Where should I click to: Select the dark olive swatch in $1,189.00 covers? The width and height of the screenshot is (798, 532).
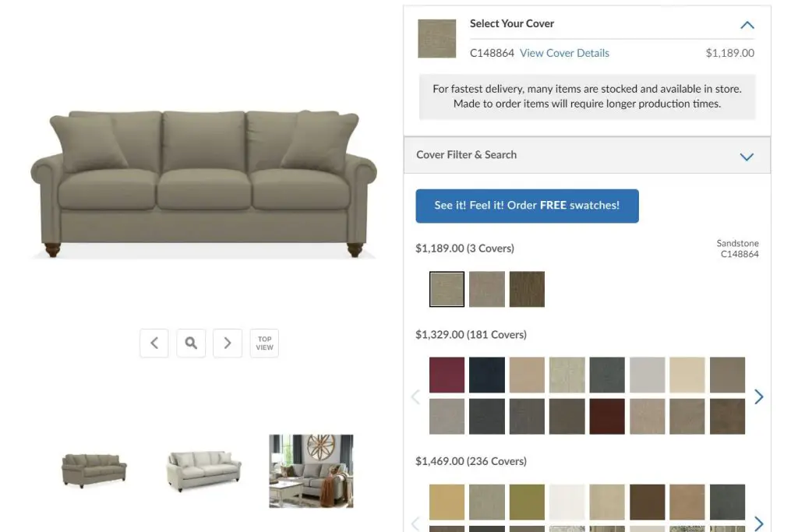(527, 288)
